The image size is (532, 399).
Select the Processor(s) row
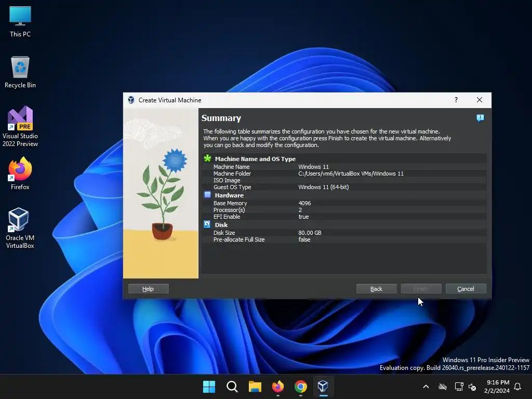344,210
